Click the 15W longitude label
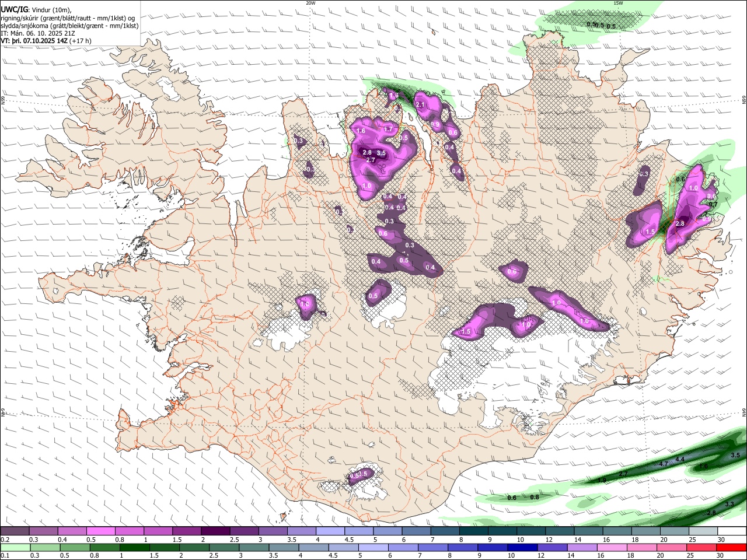747x560 pixels. [618, 3]
